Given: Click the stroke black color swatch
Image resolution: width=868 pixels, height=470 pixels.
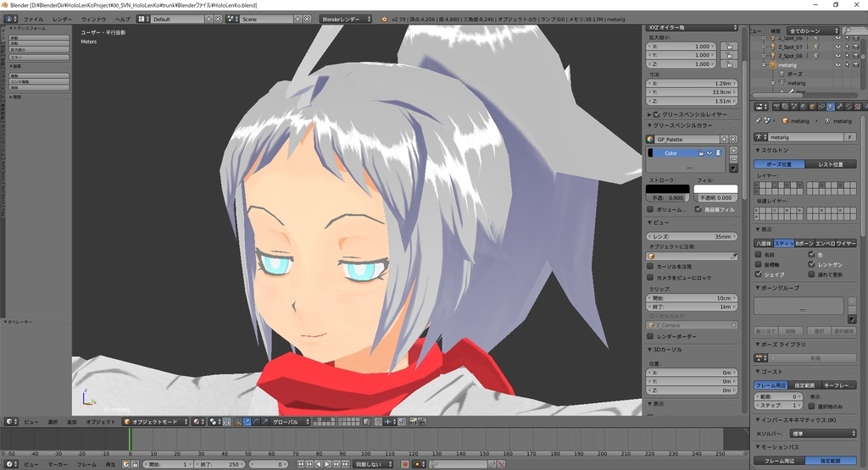Looking at the screenshot, I should pos(668,189).
